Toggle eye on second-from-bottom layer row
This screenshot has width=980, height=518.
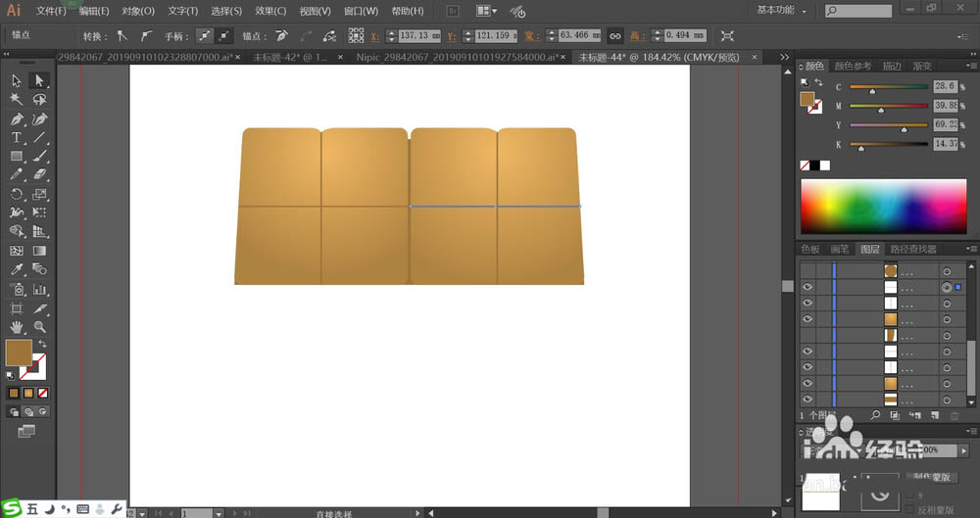[x=808, y=383]
